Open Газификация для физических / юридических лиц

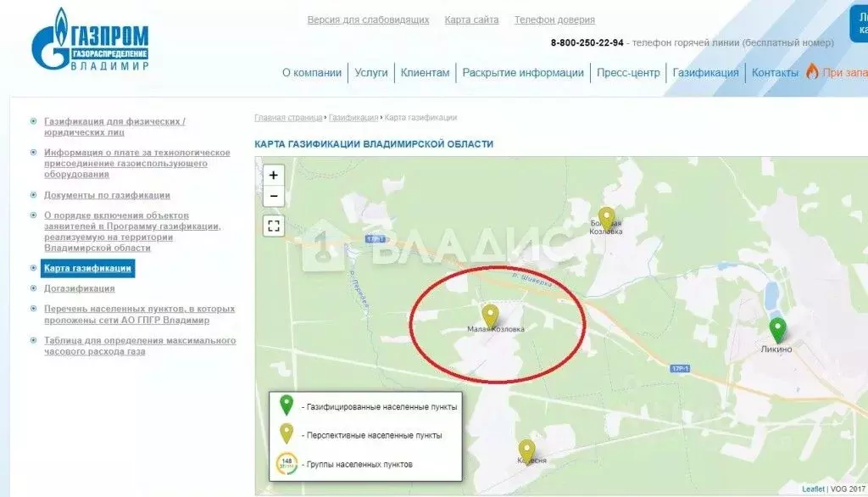click(114, 127)
